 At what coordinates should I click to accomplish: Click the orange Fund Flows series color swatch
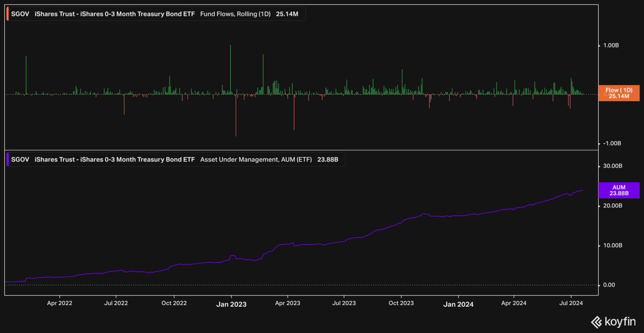tap(7, 14)
